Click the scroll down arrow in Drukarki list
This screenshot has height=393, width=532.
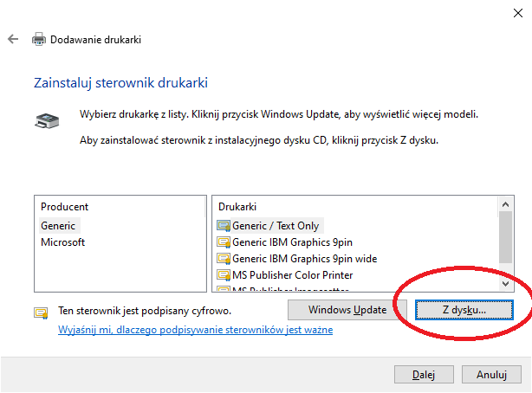pos(505,283)
